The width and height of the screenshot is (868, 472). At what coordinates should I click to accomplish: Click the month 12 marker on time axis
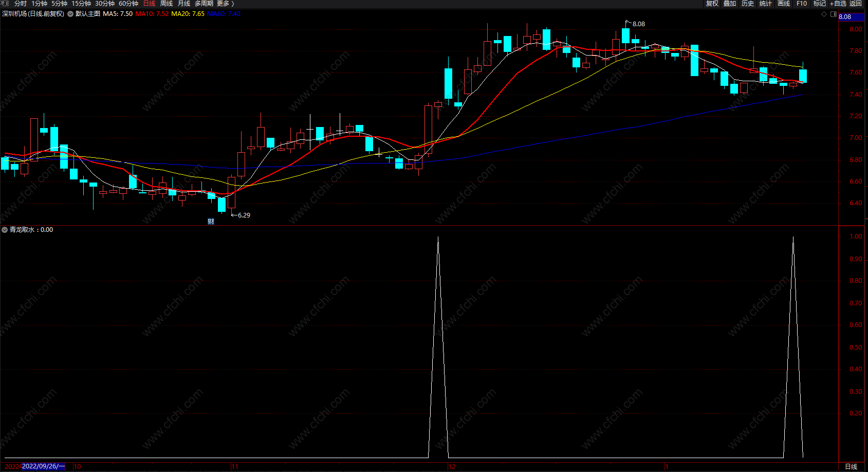(x=452, y=467)
